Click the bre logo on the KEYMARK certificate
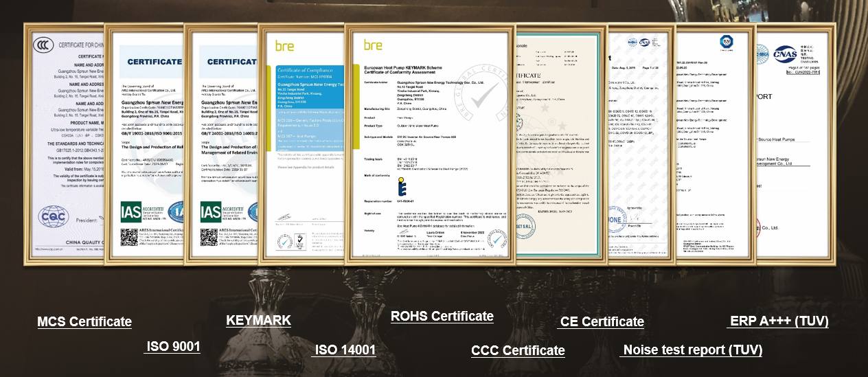The width and height of the screenshot is (868, 377). (x=373, y=45)
